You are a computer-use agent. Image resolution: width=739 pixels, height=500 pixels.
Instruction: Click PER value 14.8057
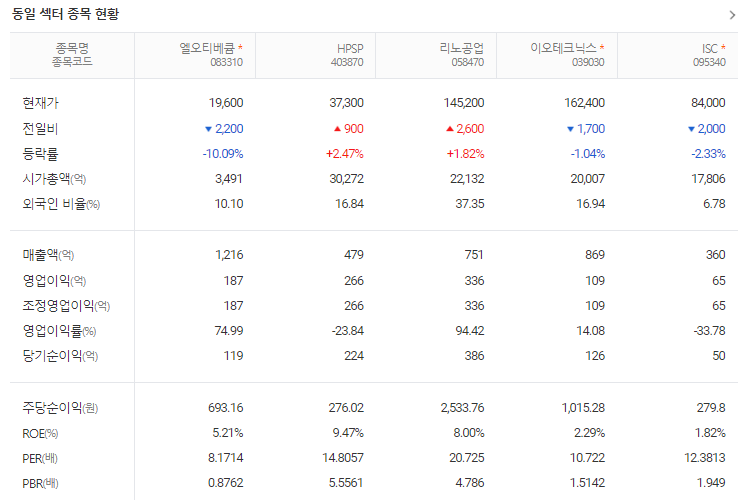(x=343, y=458)
